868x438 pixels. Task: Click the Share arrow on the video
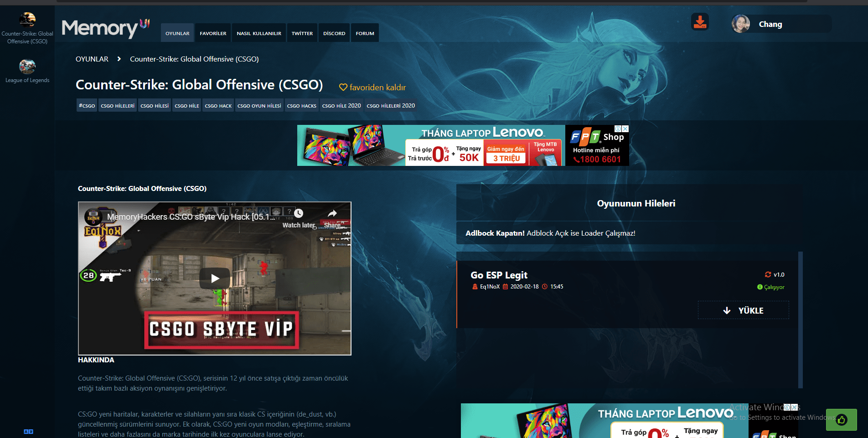332,213
